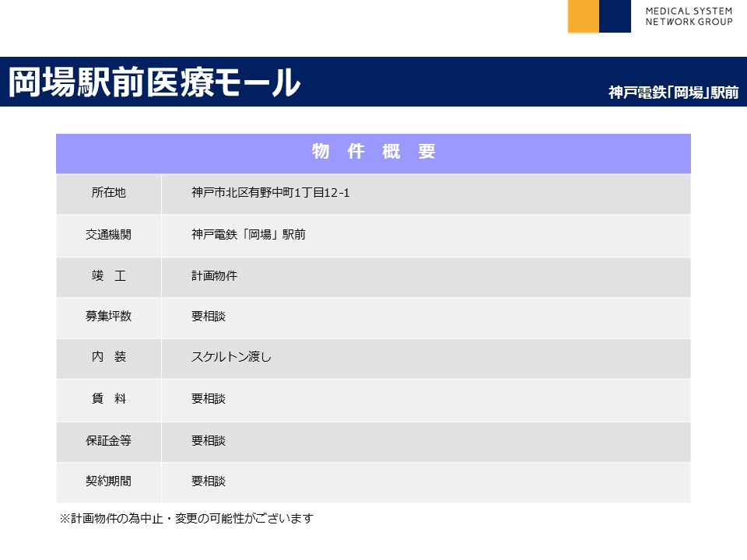Screen dimensions: 747x560
Task: Select the '内 装' row label
Action: (109, 357)
